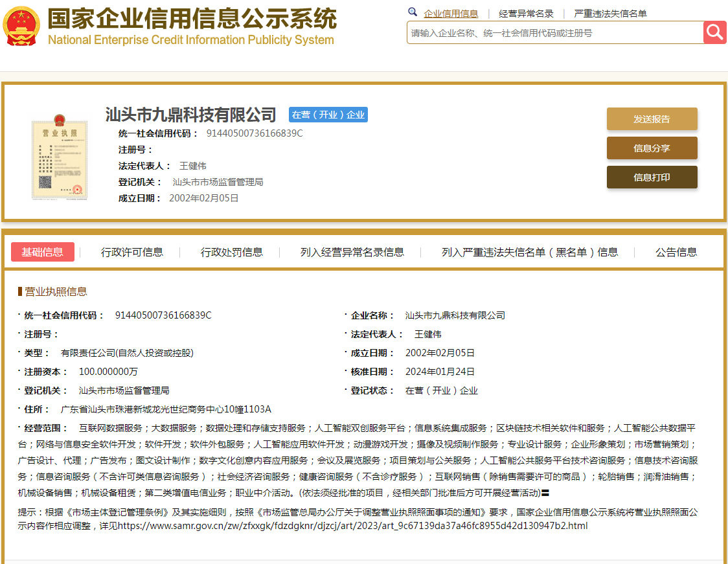Viewport: 728px width, 564px height.
Task: Open the business license thumbnail image
Action: coord(59,153)
